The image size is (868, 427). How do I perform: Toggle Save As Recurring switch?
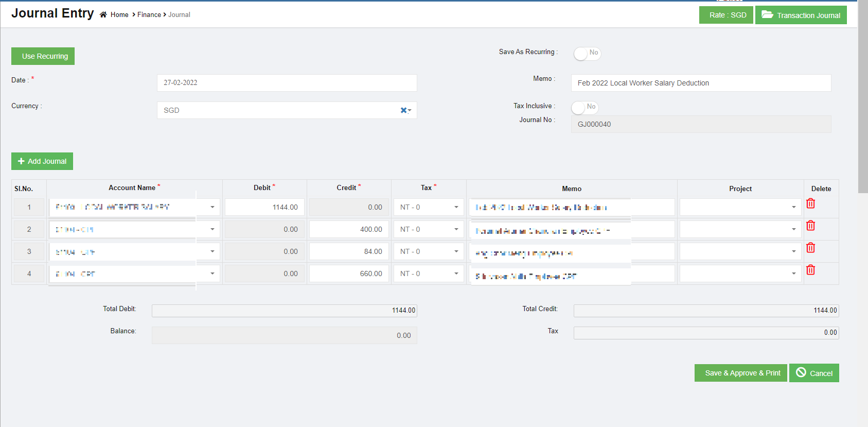[x=587, y=53]
